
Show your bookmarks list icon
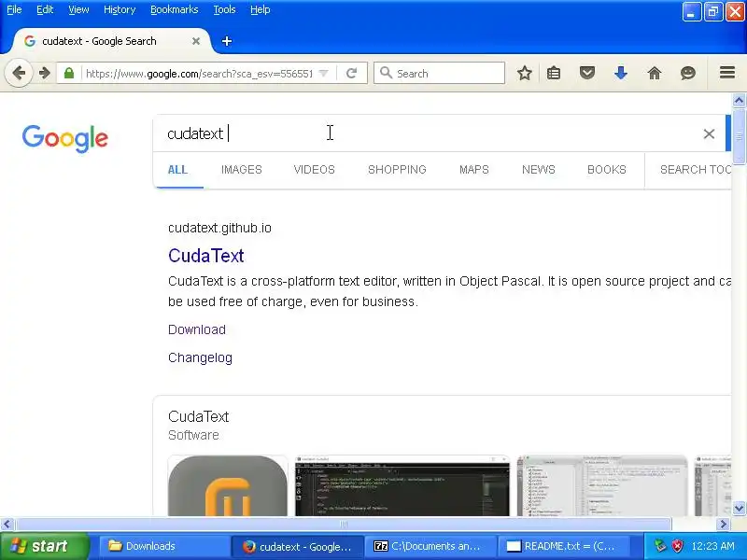click(554, 74)
